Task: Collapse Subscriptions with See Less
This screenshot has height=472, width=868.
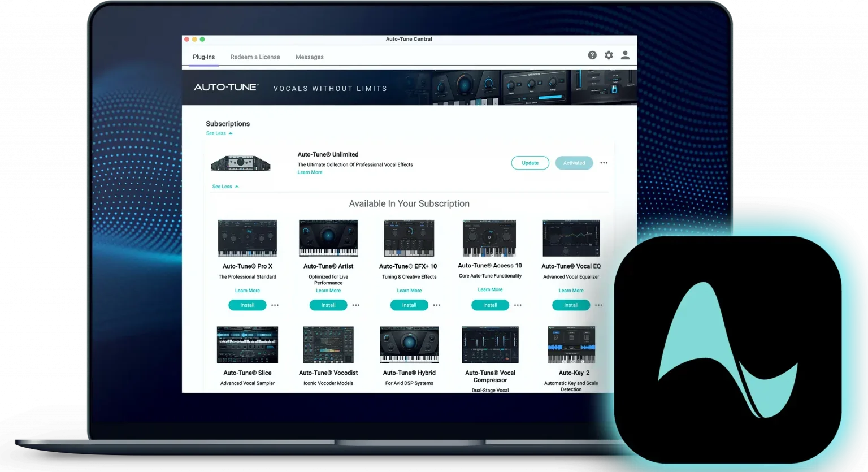Action: coord(219,133)
